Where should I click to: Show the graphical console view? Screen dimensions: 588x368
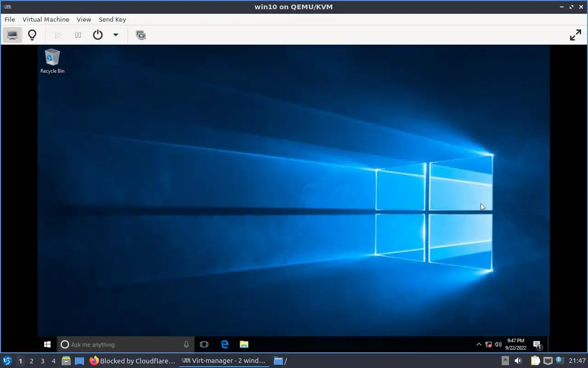[x=12, y=35]
